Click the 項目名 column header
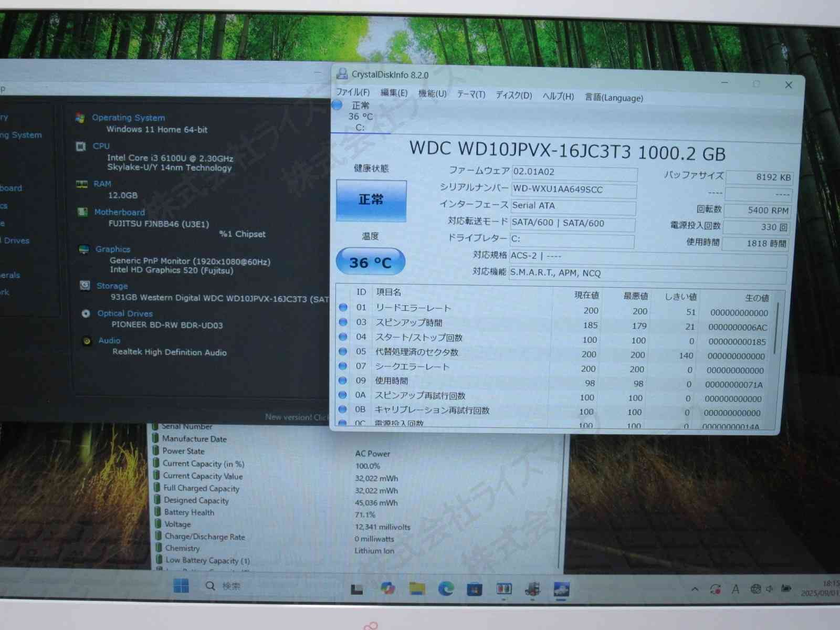The image size is (840, 630). point(388,292)
